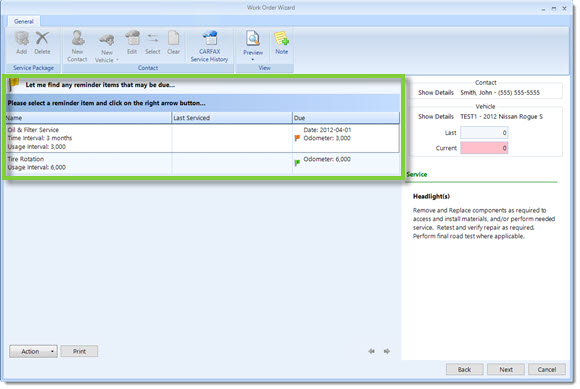
Task: Clear the contact selection
Action: click(173, 43)
